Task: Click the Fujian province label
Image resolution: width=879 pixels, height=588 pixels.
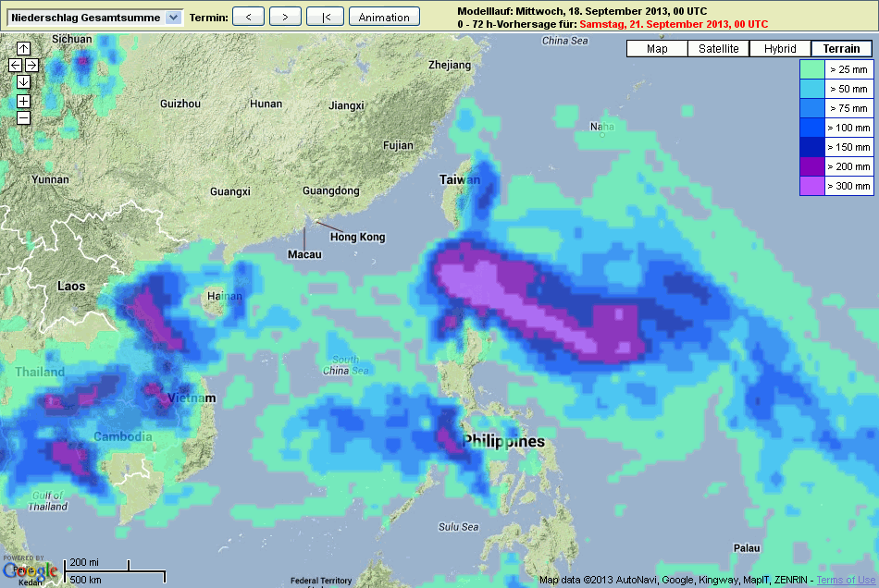Action: pos(398,145)
